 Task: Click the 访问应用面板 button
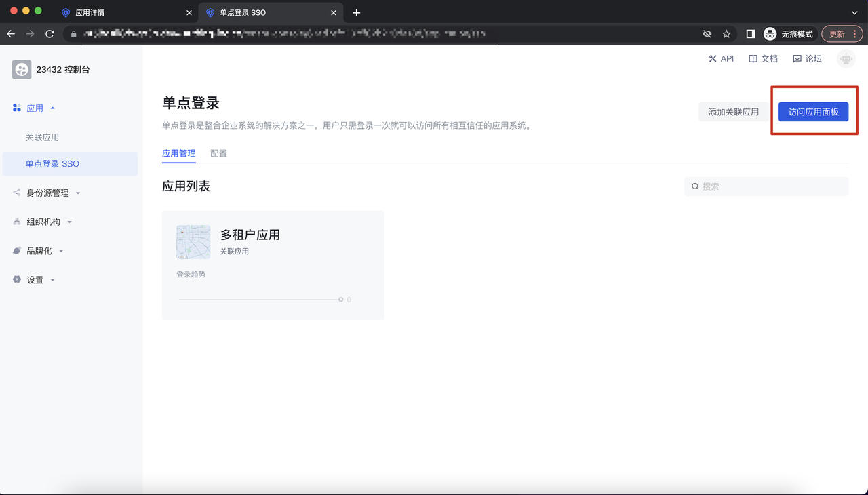(813, 112)
